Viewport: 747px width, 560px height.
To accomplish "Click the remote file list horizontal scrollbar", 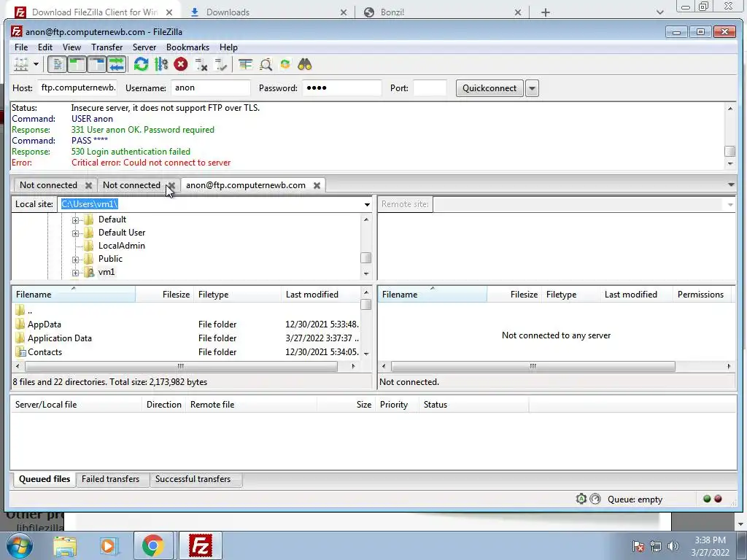I will coord(533,366).
